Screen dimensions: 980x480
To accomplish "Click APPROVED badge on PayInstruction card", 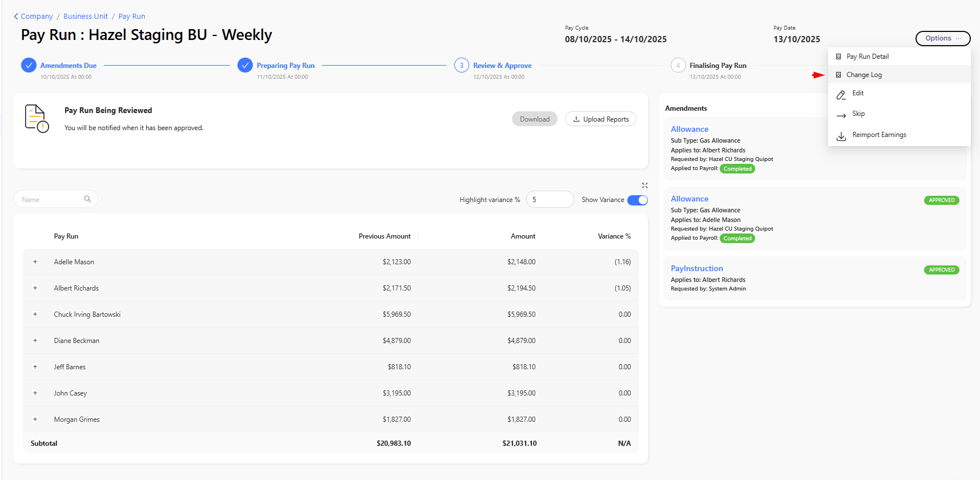I will (942, 270).
